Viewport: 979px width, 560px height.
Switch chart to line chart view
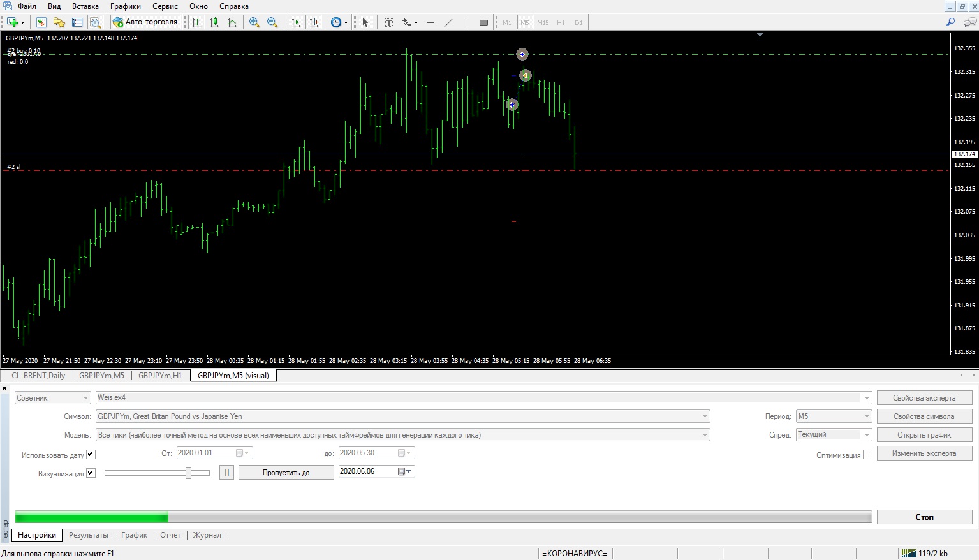[232, 22]
